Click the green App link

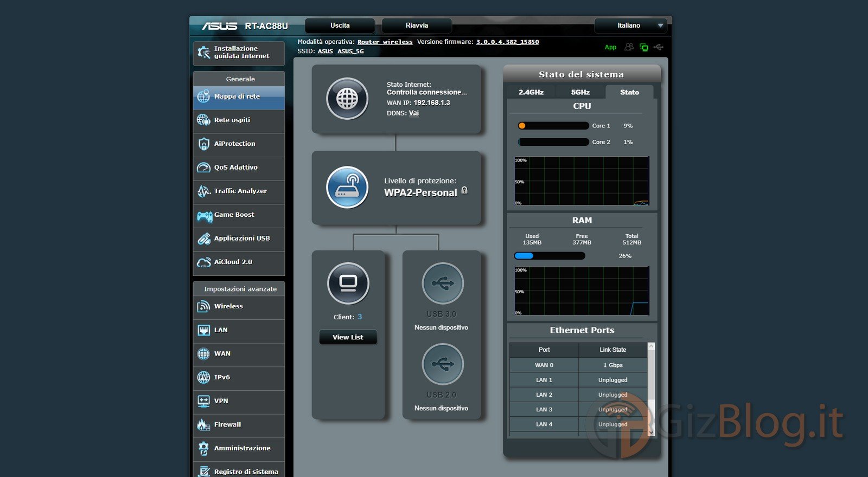(610, 47)
